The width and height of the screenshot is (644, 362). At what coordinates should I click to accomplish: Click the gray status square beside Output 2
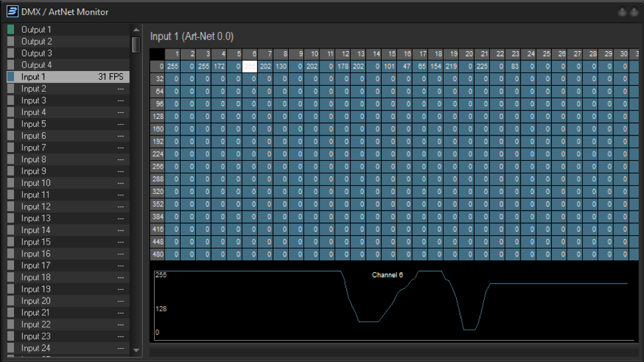click(x=11, y=41)
